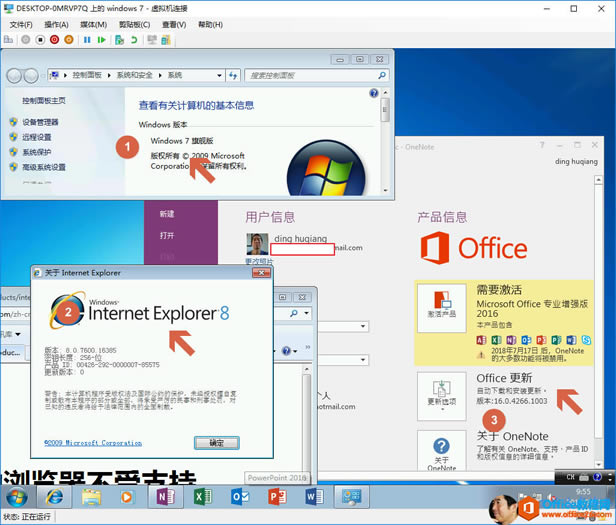
Task: Open the ©2009 Microsoft Corporation link
Action: (93, 443)
